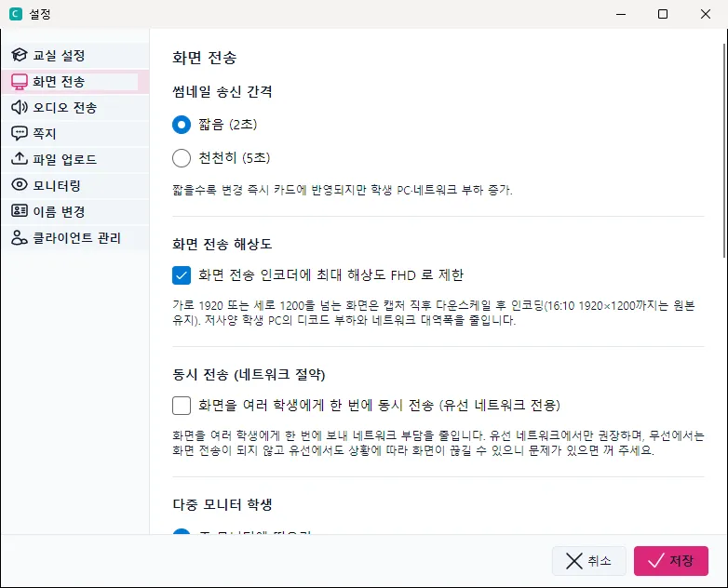This screenshot has height=588, width=728.
Task: Open the 교실 설정 section
Action: (74, 56)
